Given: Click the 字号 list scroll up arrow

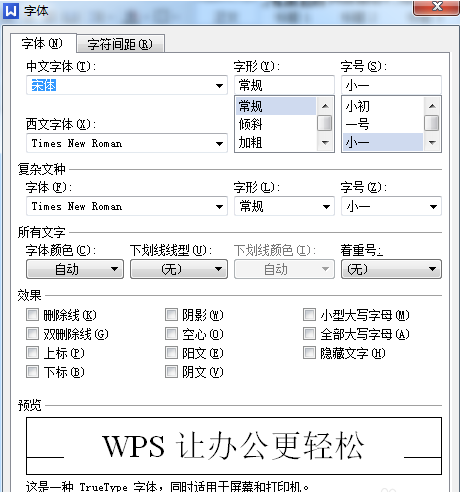Looking at the screenshot, I should pos(432,106).
